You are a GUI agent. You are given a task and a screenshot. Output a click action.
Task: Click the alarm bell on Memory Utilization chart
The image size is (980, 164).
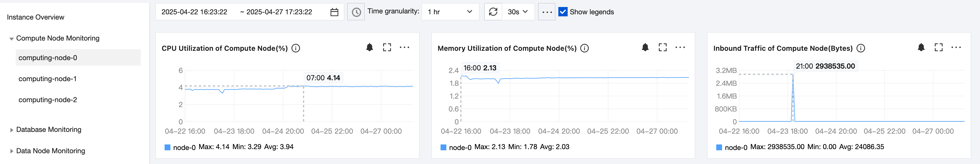tap(645, 47)
